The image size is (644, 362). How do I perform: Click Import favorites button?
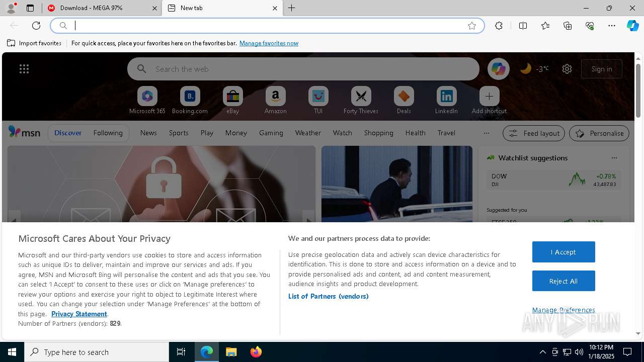tap(34, 43)
